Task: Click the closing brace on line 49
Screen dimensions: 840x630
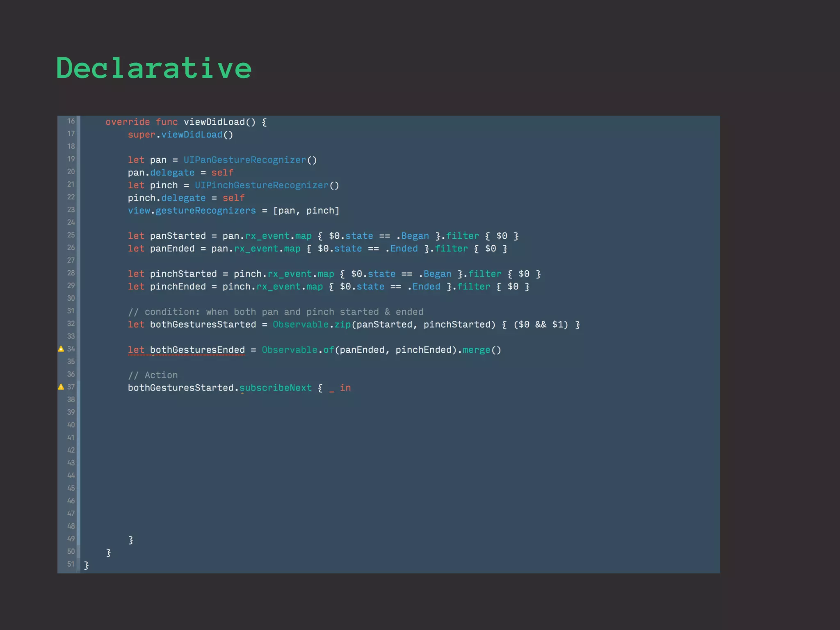Action: click(x=131, y=540)
